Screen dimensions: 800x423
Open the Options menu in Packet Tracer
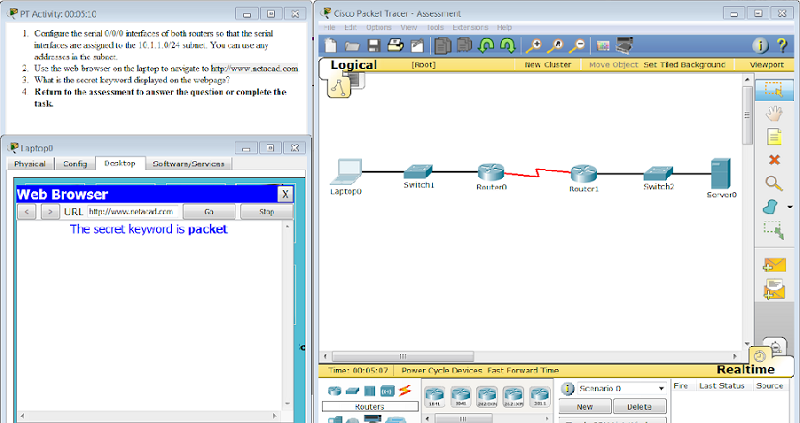pyautogui.click(x=379, y=28)
